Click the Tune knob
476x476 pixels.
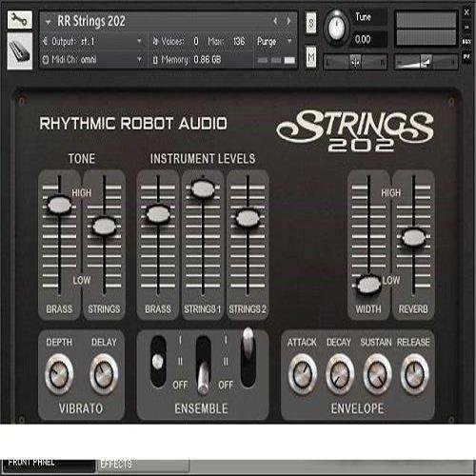[x=336, y=28]
